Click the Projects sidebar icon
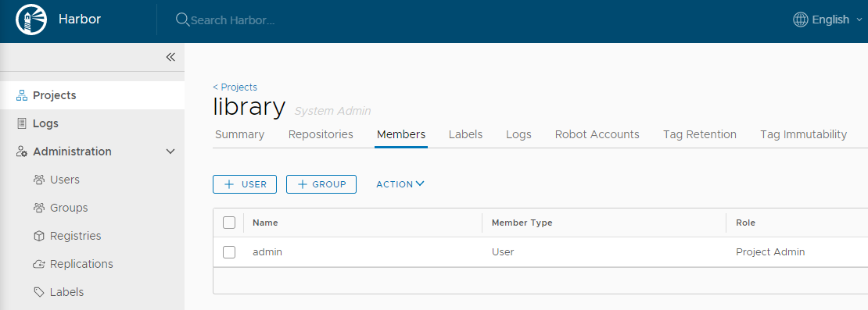The width and height of the screenshot is (868, 310). (x=22, y=95)
